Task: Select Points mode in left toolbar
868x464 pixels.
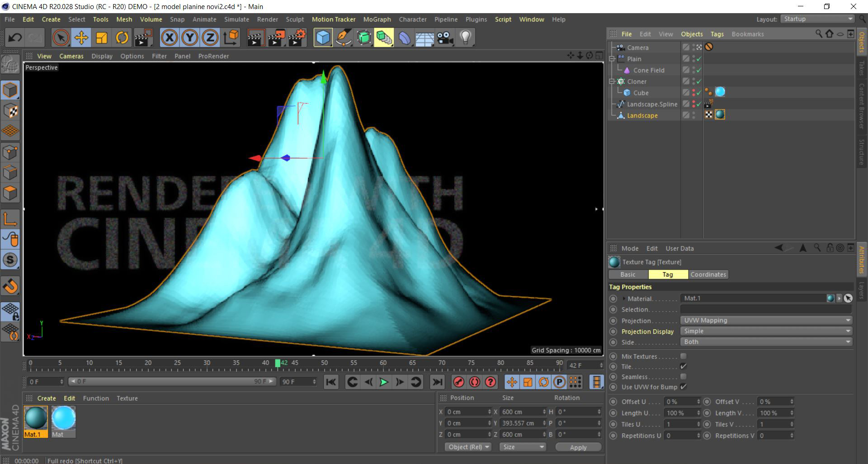Action: tap(10, 152)
